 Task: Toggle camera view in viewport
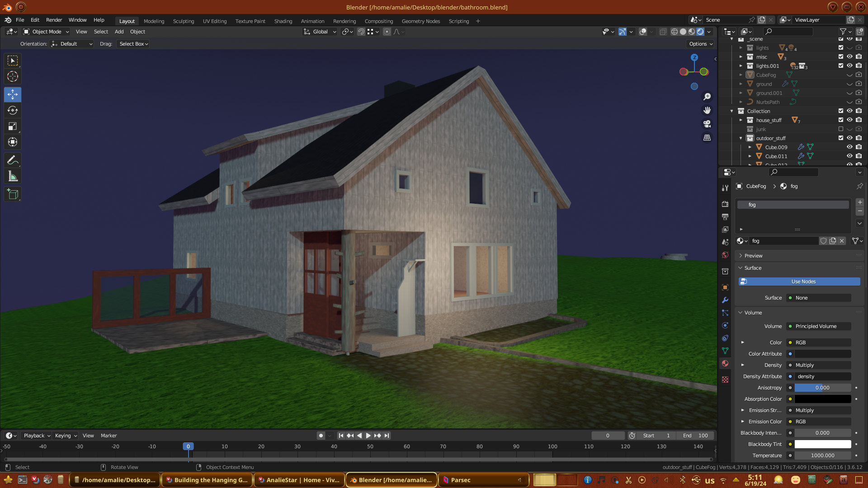707,124
